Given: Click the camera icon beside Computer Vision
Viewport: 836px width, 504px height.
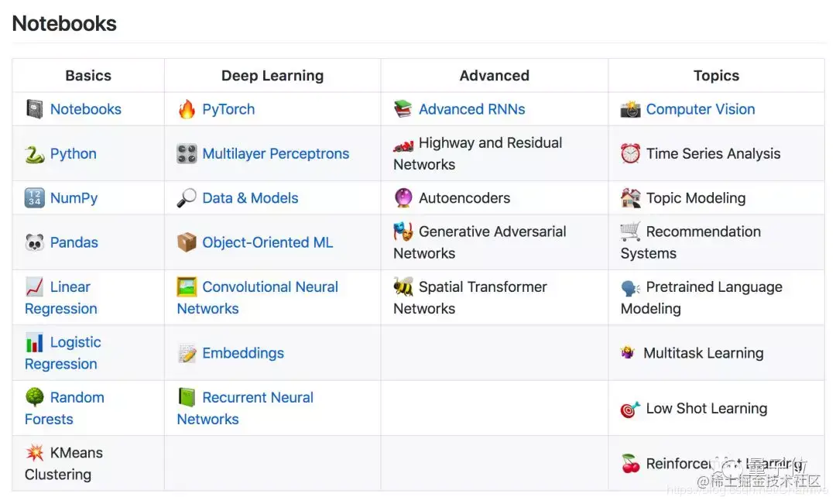Looking at the screenshot, I should coord(630,109).
